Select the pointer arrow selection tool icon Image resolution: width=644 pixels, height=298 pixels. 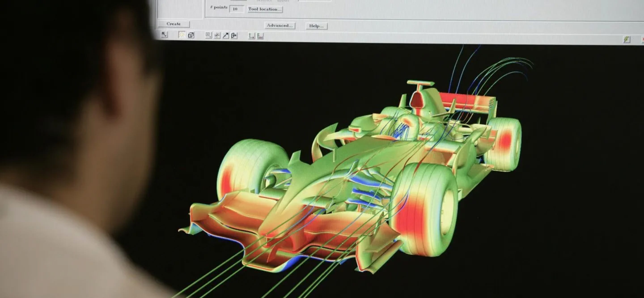(x=164, y=34)
